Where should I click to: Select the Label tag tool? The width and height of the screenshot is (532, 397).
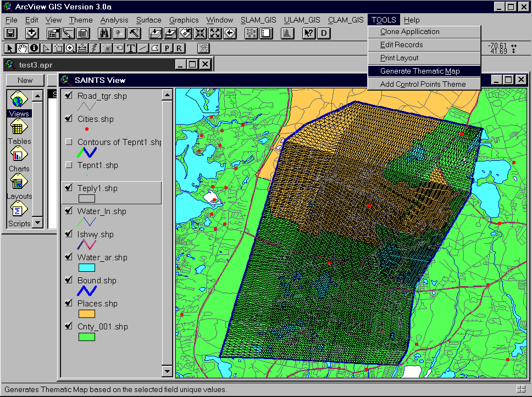click(119, 48)
